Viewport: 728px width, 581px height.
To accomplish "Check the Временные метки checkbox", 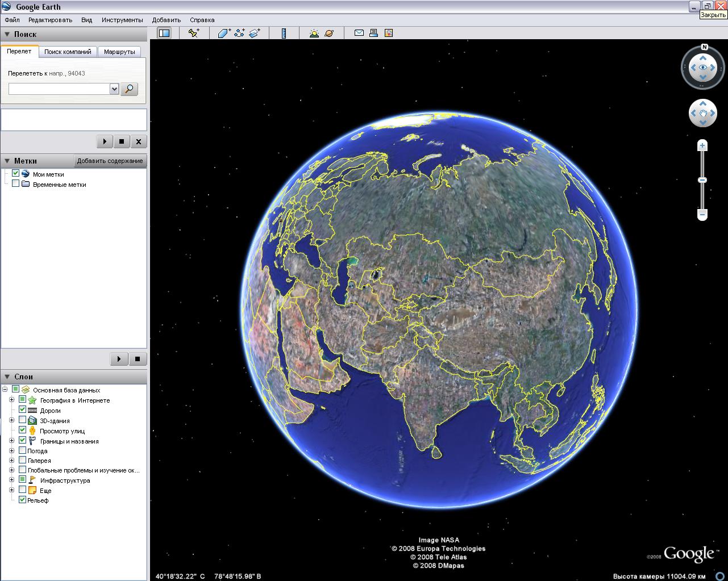I will pyautogui.click(x=16, y=183).
